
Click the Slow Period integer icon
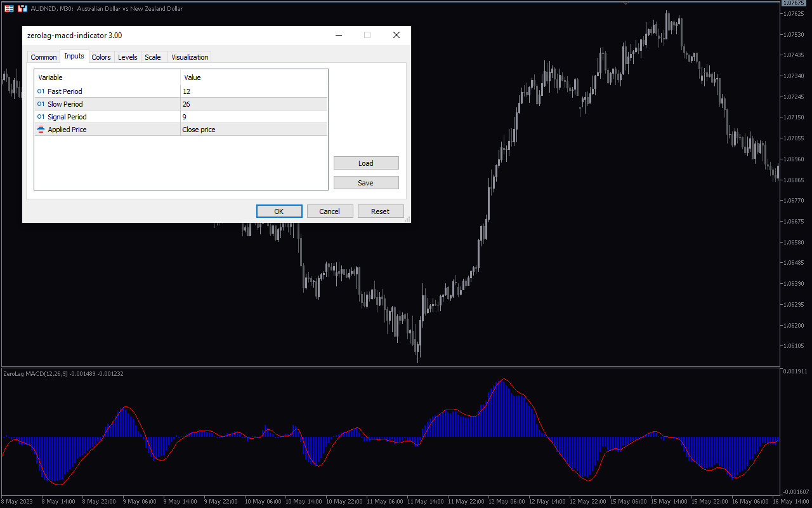click(41, 104)
